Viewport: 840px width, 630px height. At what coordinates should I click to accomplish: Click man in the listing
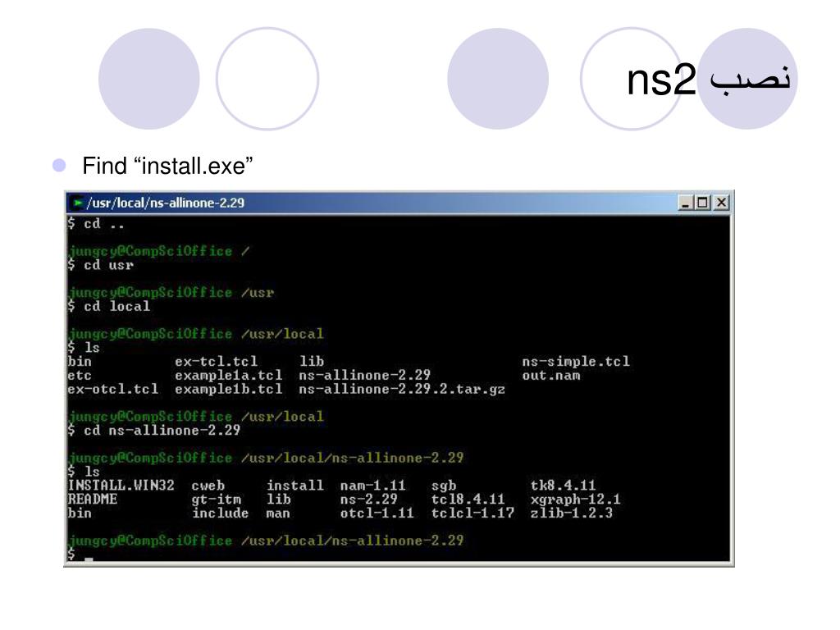[x=278, y=514]
